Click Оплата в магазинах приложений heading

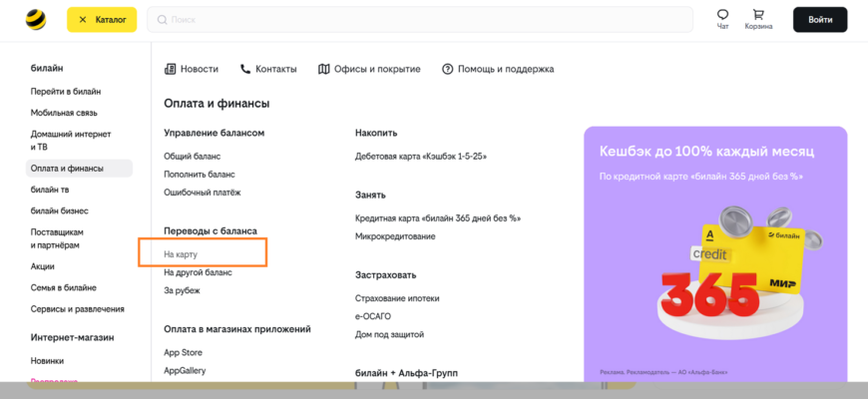236,329
